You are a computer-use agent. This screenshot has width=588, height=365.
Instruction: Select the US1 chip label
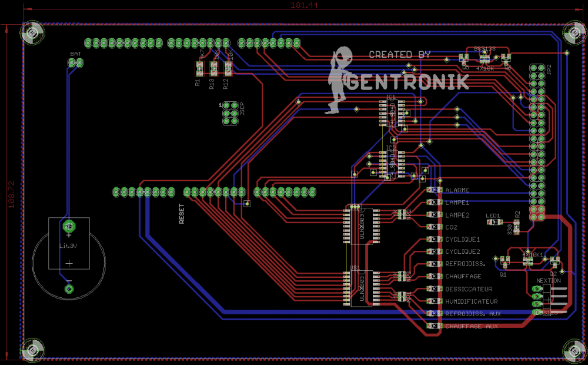355,268
